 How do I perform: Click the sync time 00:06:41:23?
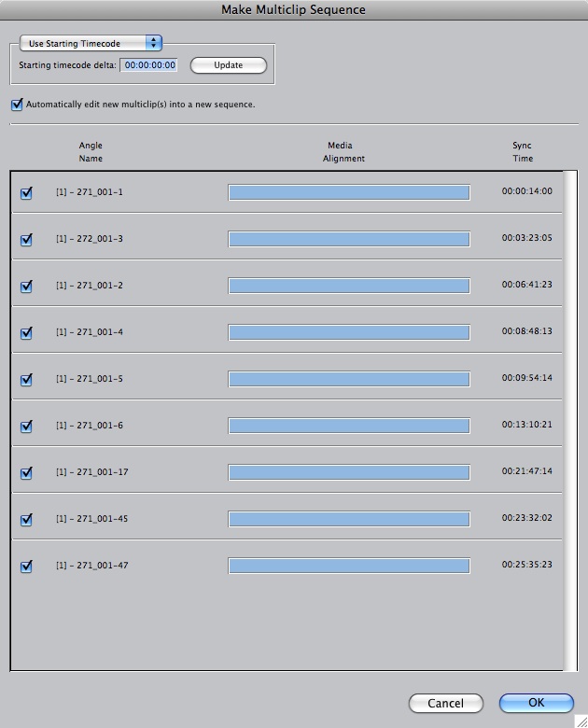tap(526, 284)
